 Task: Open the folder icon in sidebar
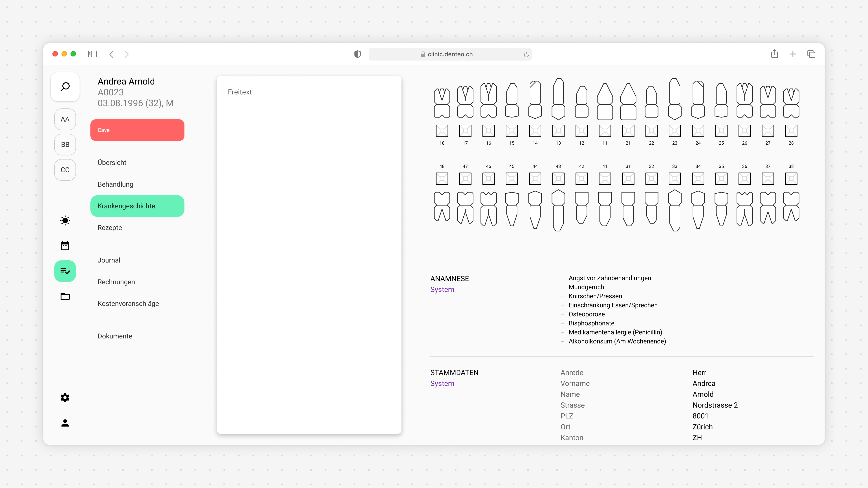[65, 296]
